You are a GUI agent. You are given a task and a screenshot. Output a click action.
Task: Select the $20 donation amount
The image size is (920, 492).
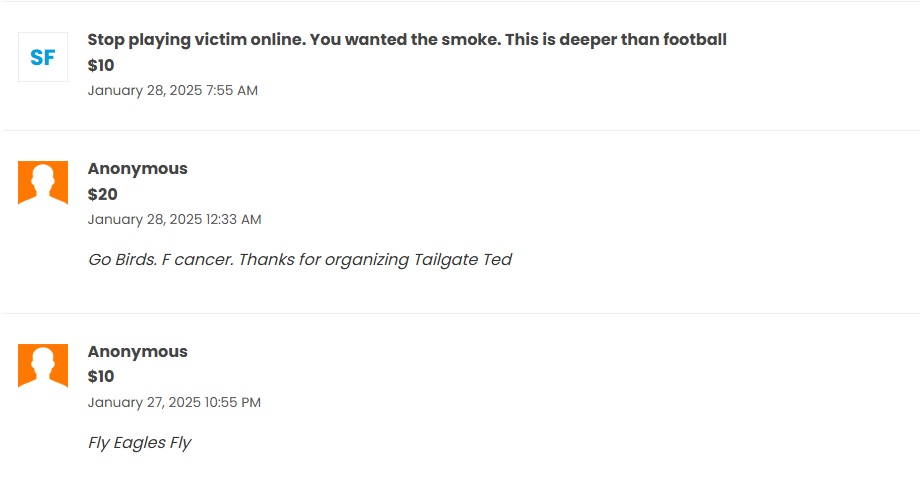pos(102,194)
